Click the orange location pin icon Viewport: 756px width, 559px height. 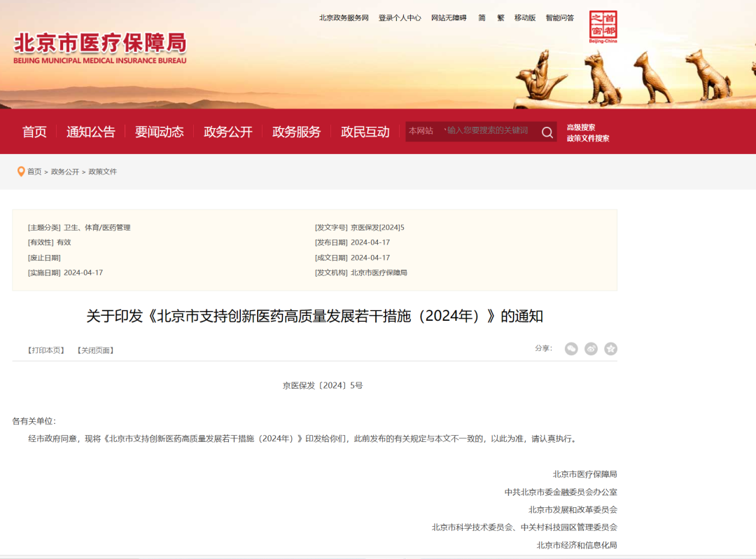(x=21, y=172)
